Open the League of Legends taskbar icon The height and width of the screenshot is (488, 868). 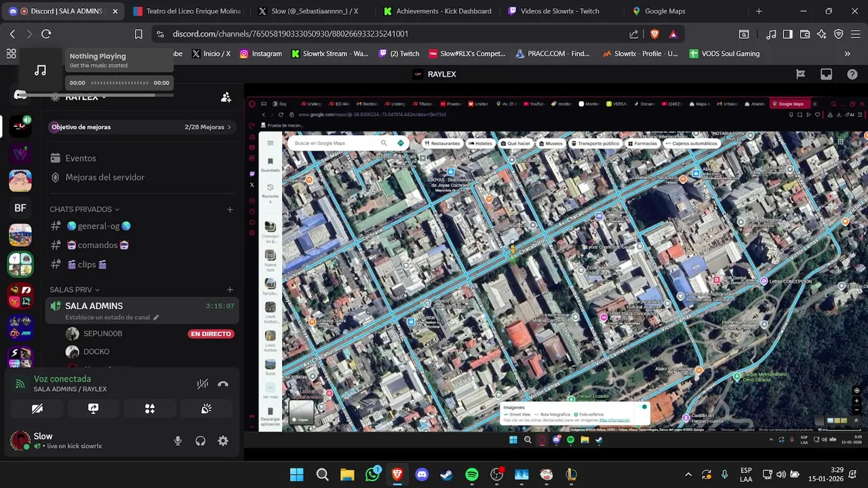[x=571, y=474]
